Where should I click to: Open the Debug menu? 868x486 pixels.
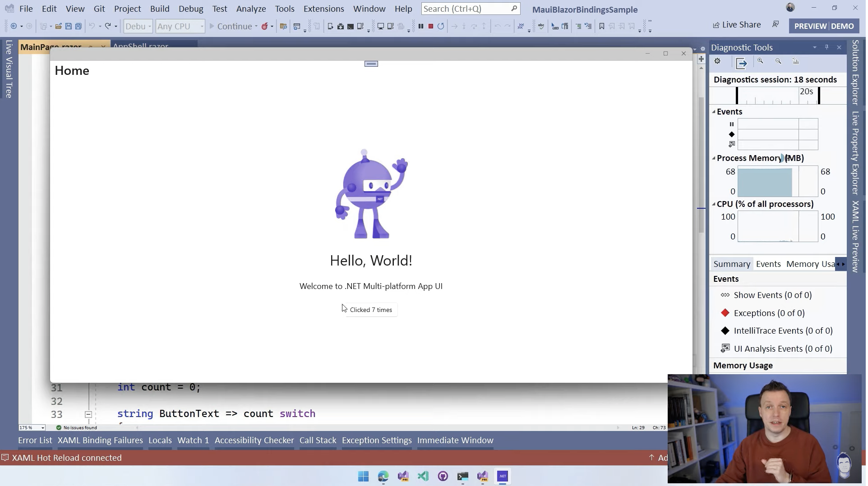click(x=191, y=9)
